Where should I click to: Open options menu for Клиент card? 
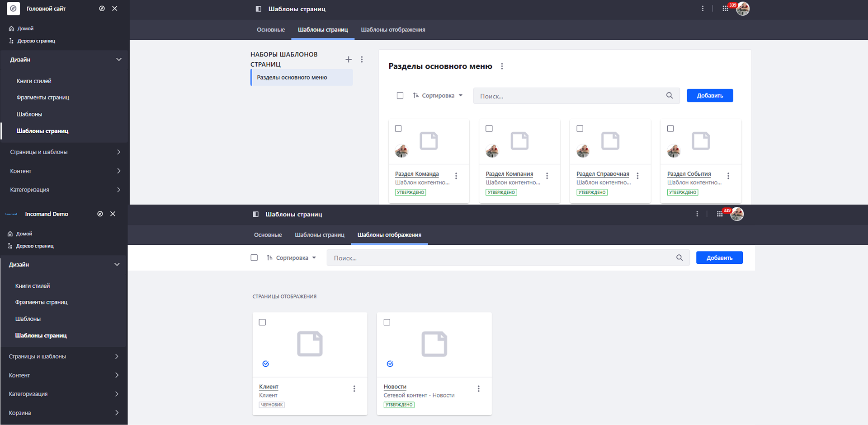354,388
